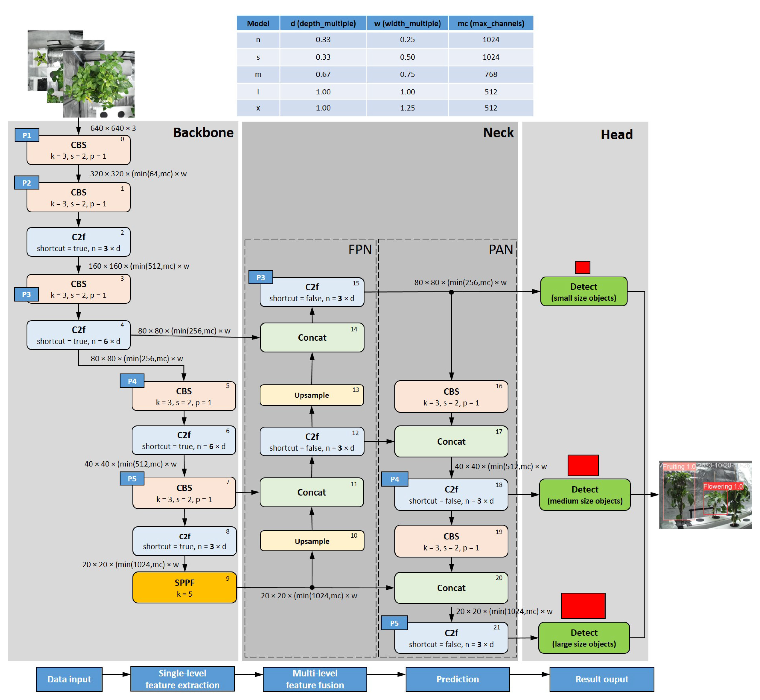Select the Single-level feature extraction box

182,679
